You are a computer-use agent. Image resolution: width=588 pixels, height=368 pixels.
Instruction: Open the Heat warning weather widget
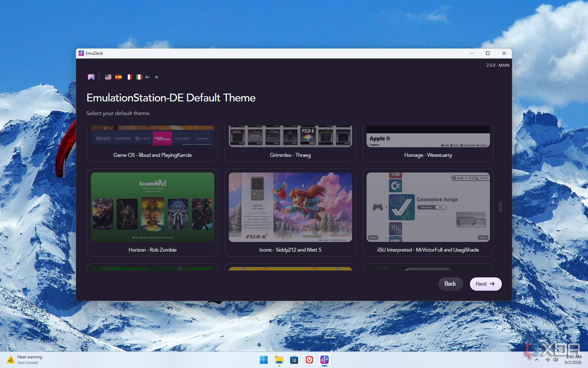(24, 359)
